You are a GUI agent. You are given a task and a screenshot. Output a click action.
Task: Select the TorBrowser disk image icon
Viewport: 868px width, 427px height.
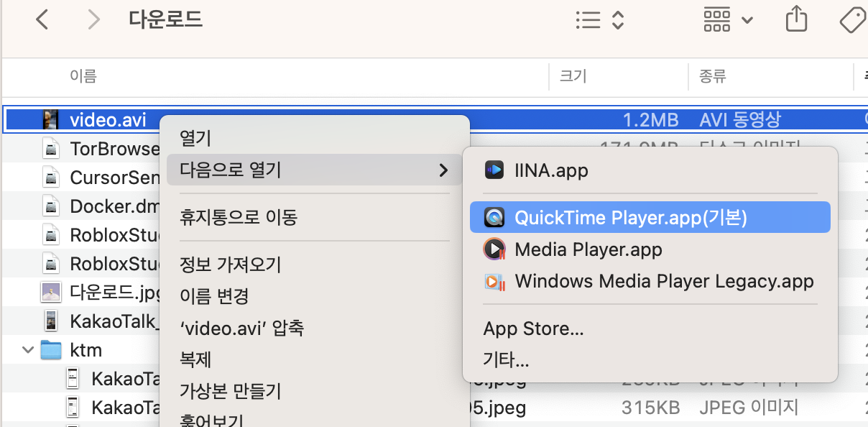click(x=50, y=150)
